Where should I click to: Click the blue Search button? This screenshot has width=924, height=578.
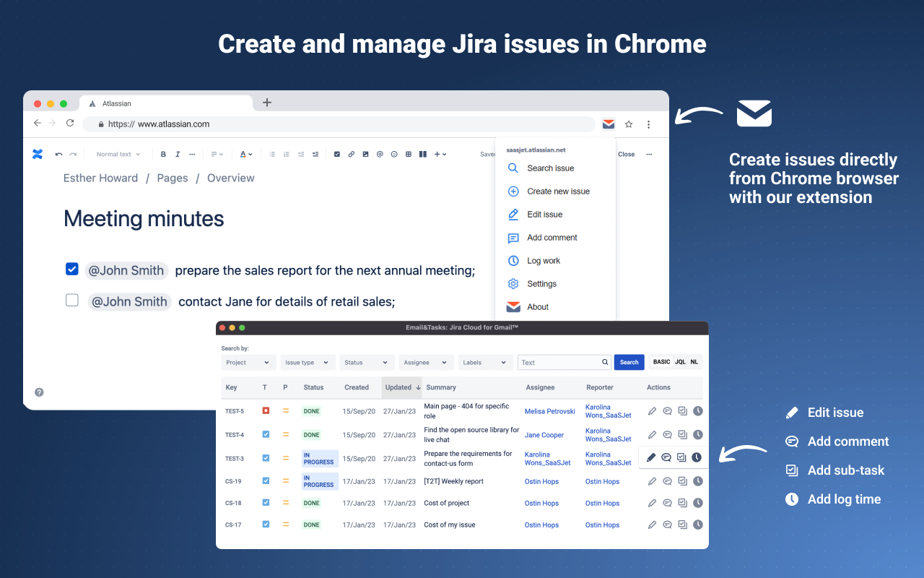coord(629,362)
